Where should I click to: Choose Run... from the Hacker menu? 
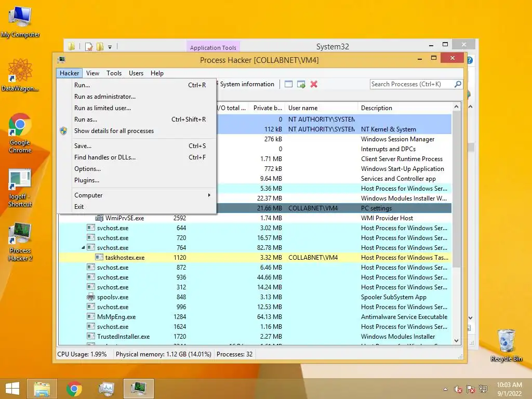(x=144, y=85)
